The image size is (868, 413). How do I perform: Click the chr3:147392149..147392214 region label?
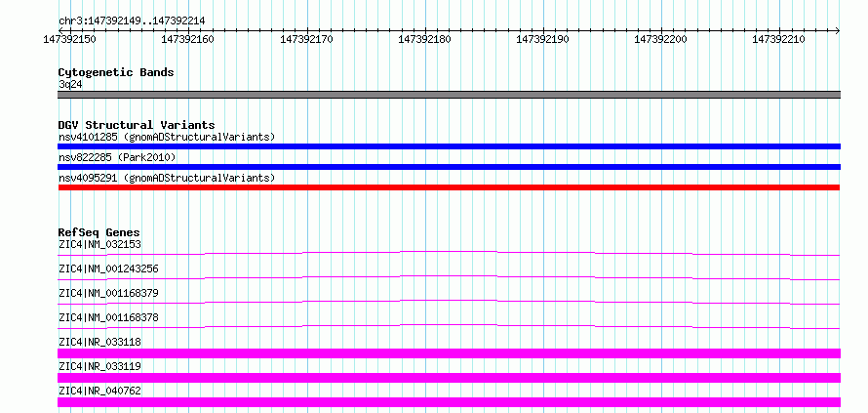coord(132,21)
